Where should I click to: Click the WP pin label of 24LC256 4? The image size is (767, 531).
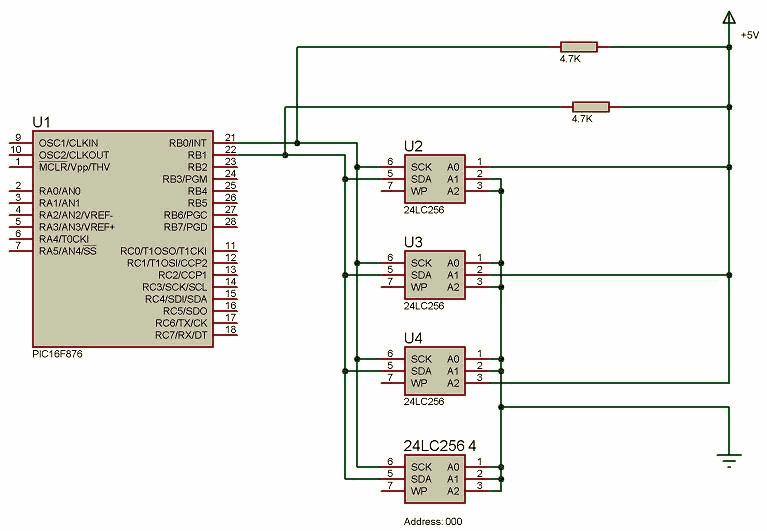(419, 491)
